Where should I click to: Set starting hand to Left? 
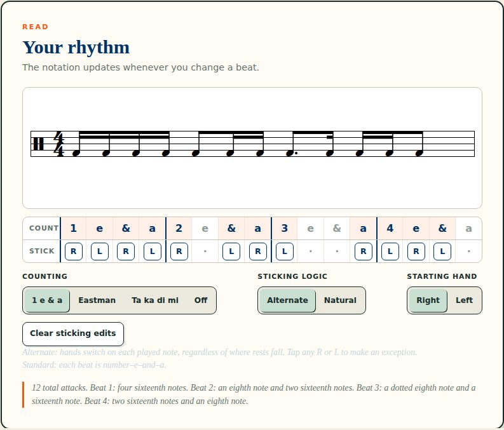464,300
